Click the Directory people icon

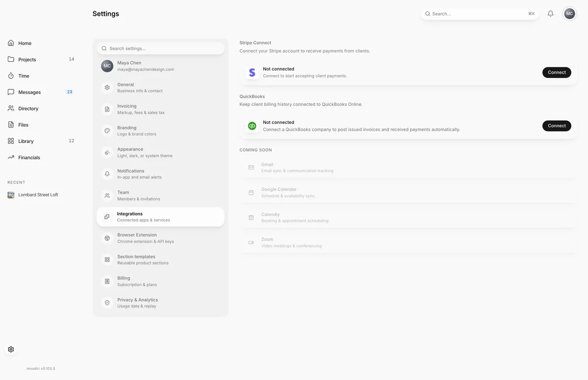[x=11, y=108]
